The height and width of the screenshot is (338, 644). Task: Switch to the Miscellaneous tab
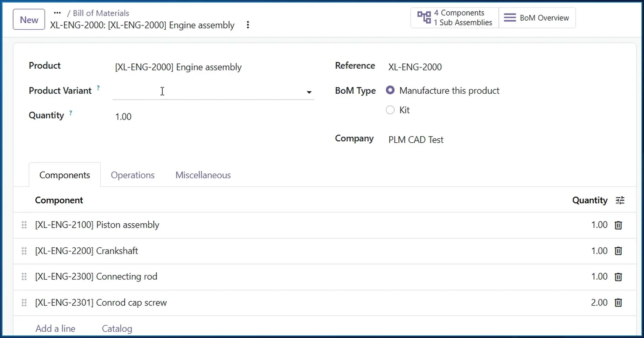203,175
